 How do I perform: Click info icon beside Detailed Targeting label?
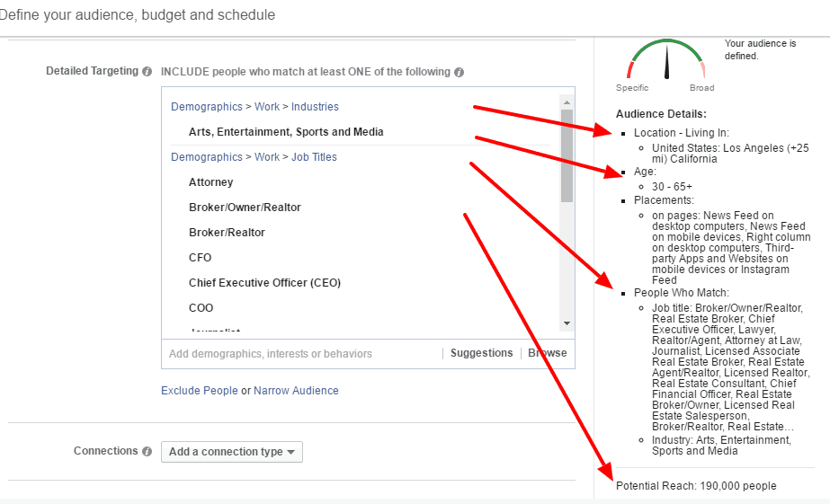coord(147,71)
